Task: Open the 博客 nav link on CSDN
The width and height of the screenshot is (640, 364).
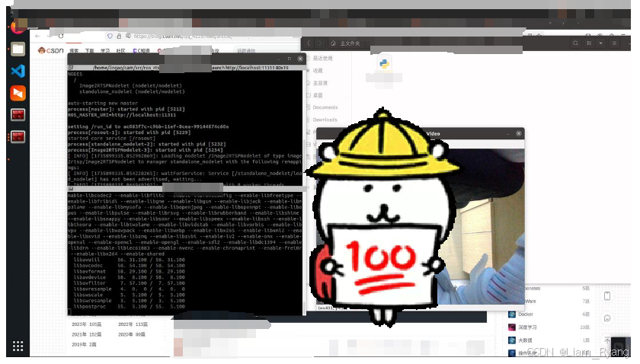Action: (74, 51)
